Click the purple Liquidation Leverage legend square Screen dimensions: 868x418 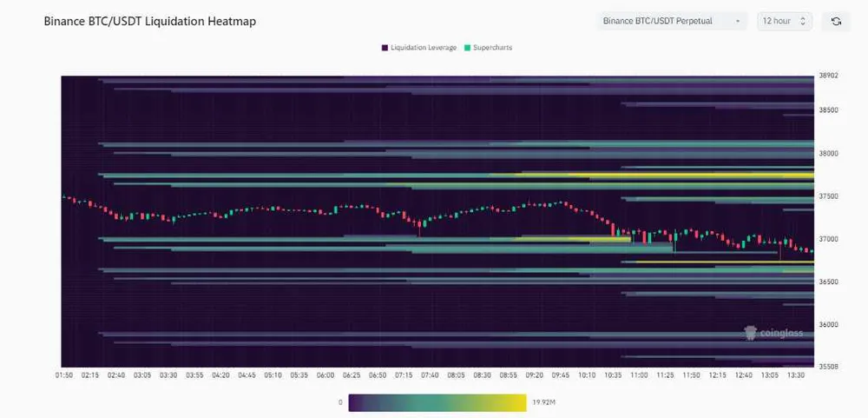click(385, 47)
